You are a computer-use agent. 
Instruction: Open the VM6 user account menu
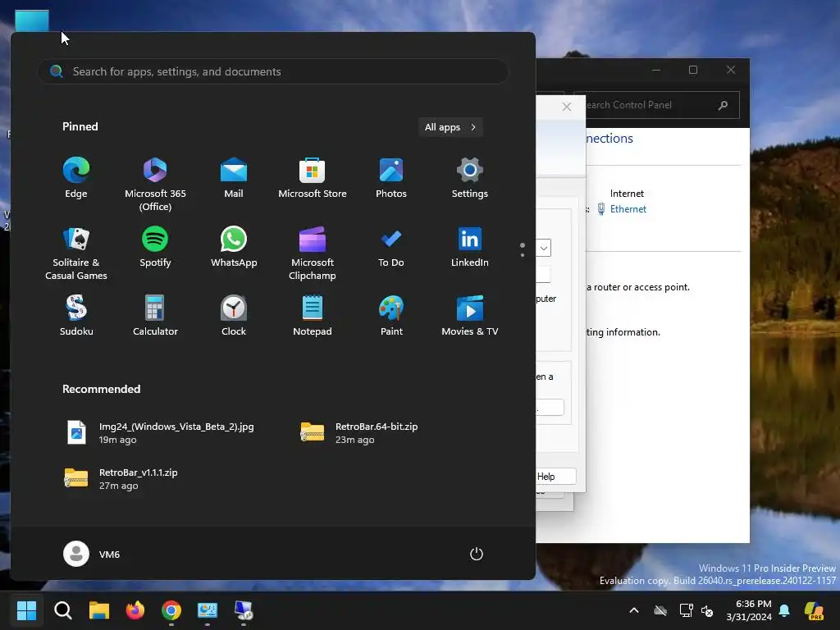(92, 554)
